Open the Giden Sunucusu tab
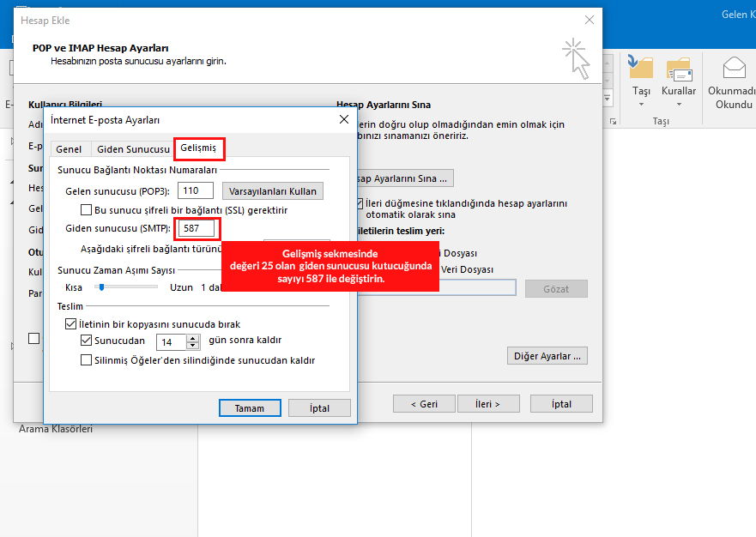Screen dimensions: 756x537 click(133, 149)
